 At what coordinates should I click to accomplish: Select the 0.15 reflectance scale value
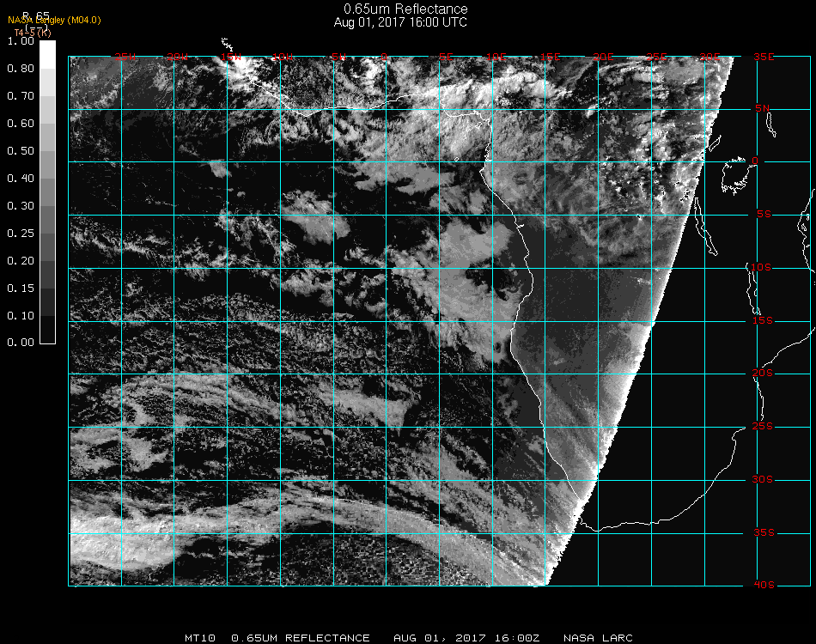click(x=21, y=289)
